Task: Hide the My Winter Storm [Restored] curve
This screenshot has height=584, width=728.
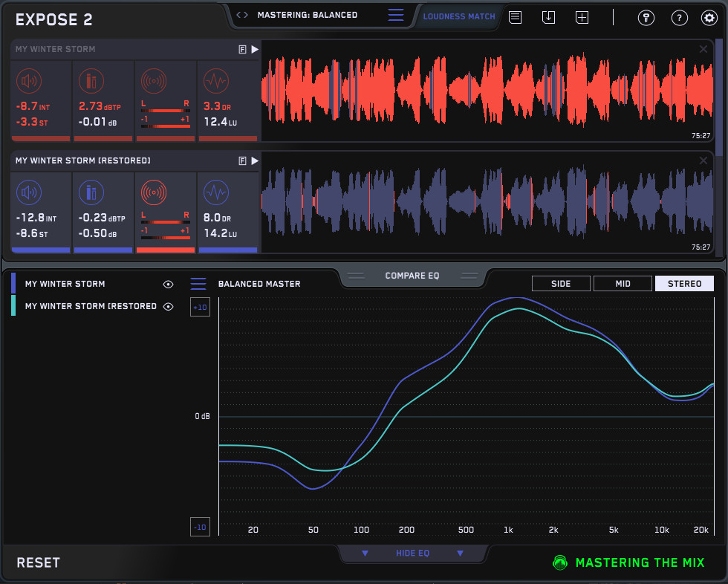Action: [x=169, y=306]
